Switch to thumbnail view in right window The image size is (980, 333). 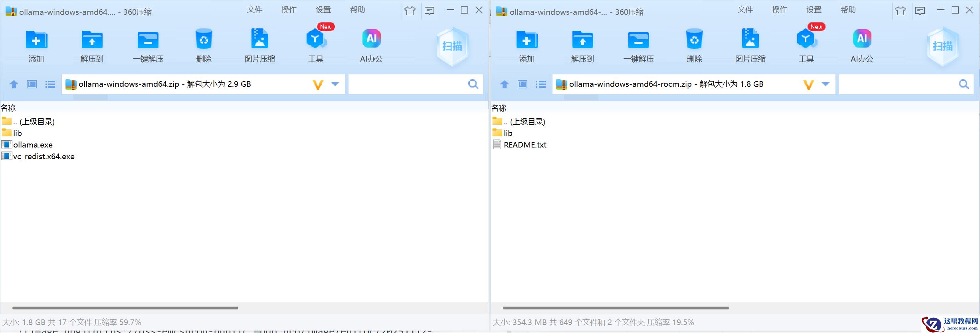(523, 84)
